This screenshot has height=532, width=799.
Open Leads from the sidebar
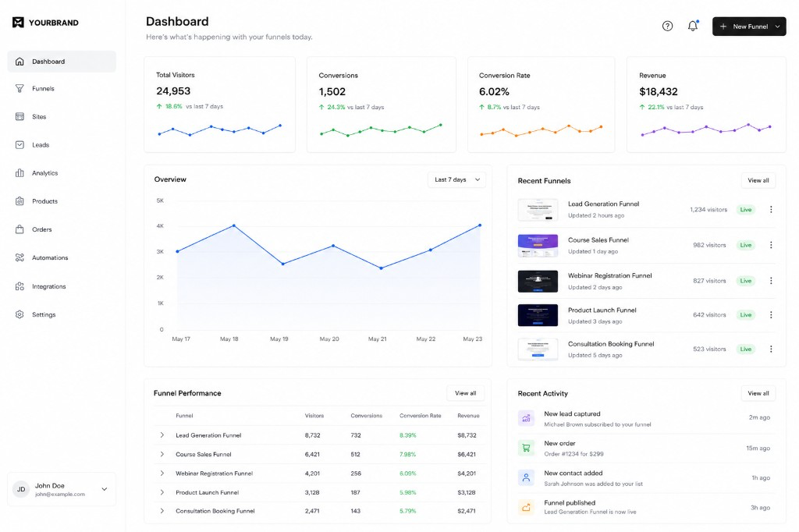click(x=62, y=145)
